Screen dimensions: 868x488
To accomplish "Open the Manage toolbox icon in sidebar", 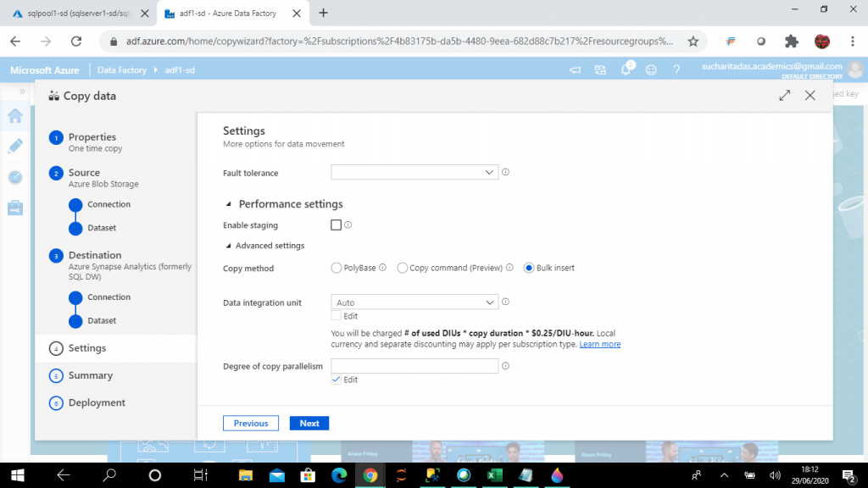I will (x=15, y=208).
